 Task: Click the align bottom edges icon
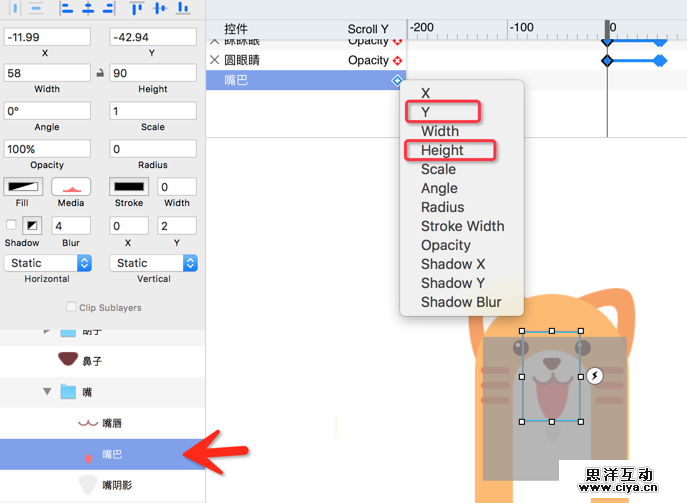pos(183,8)
